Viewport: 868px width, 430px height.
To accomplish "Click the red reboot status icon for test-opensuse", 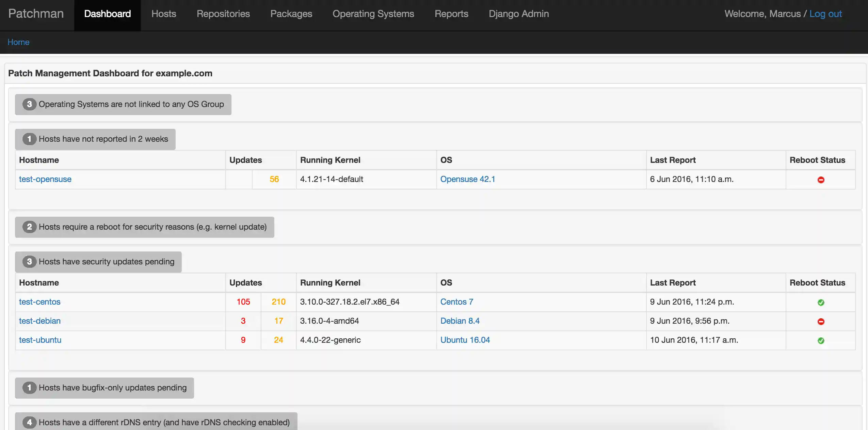I will tap(821, 180).
